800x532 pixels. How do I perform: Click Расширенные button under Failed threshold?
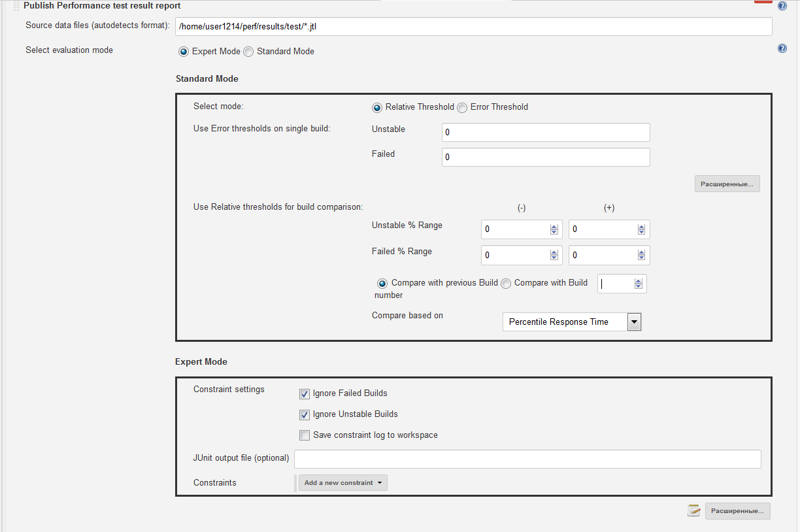(x=727, y=184)
